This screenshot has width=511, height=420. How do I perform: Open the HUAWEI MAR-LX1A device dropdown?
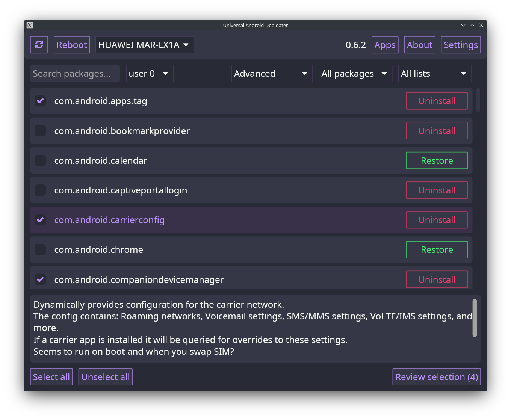tap(145, 45)
